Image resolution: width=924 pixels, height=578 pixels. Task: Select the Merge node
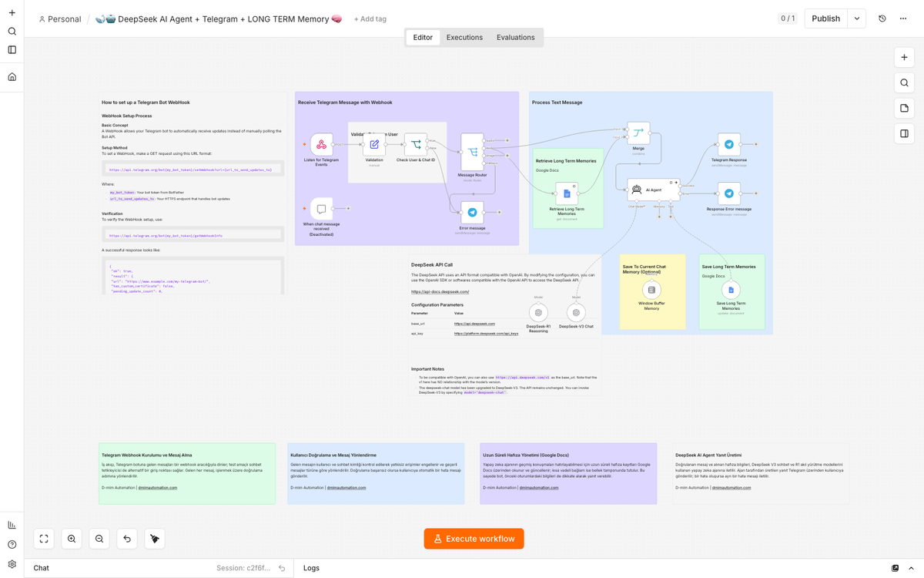click(x=638, y=133)
